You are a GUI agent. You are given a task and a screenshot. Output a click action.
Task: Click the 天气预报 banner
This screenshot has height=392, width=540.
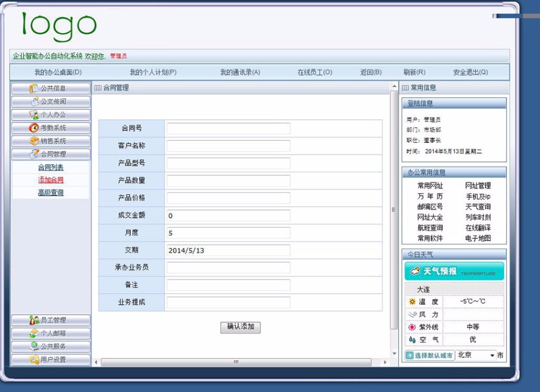454,271
